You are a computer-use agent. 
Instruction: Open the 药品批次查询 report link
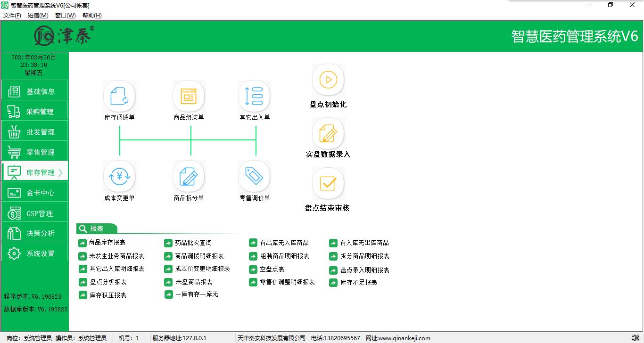coord(193,243)
